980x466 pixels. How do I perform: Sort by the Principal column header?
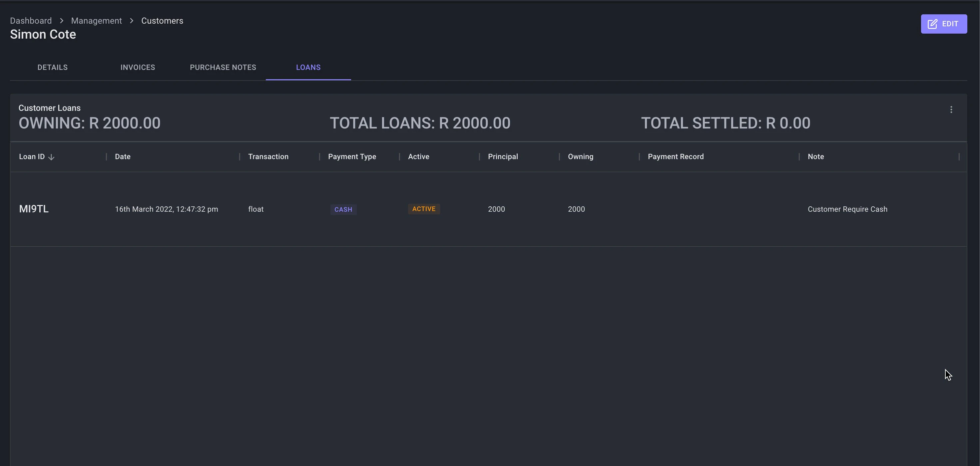coord(503,156)
